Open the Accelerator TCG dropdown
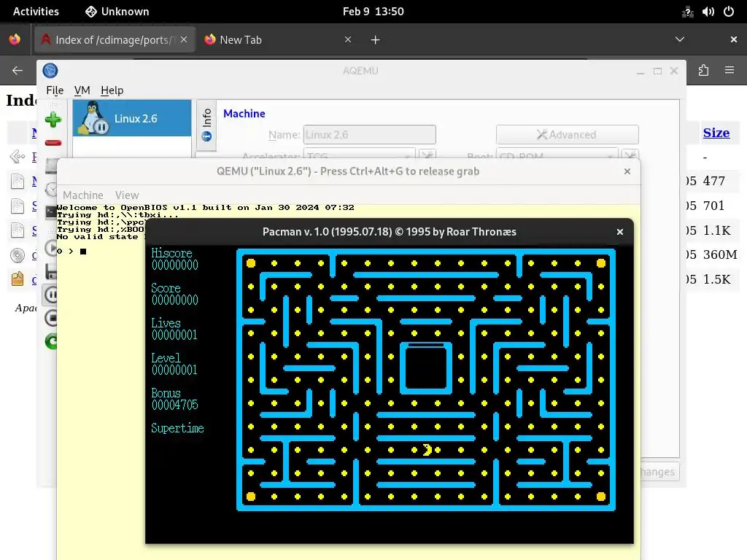747x560 pixels. coord(359,155)
